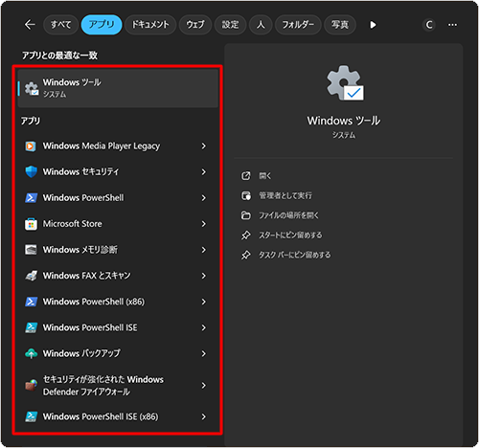Switch to the フォルダー tab
Image resolution: width=479 pixels, height=448 pixels.
click(x=298, y=25)
